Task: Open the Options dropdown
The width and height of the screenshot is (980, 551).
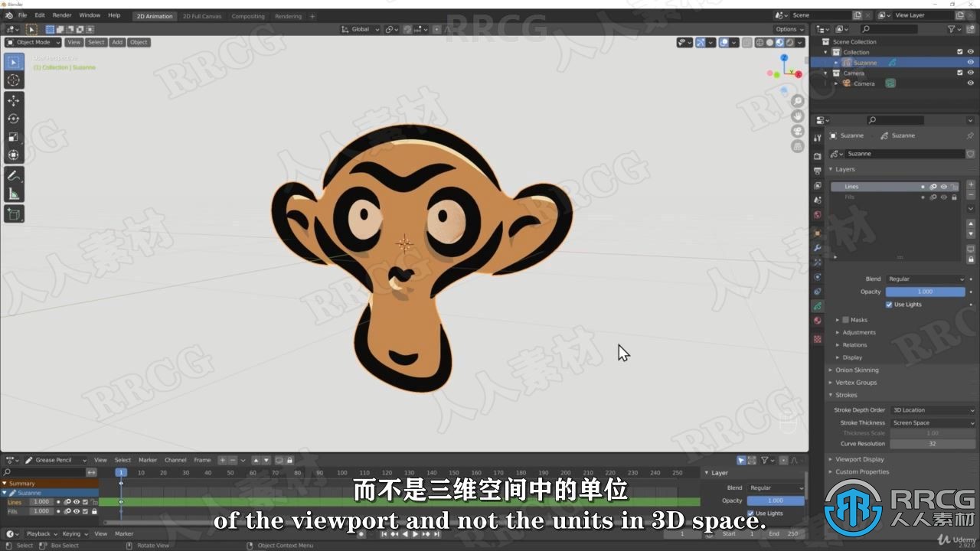Action: click(789, 29)
